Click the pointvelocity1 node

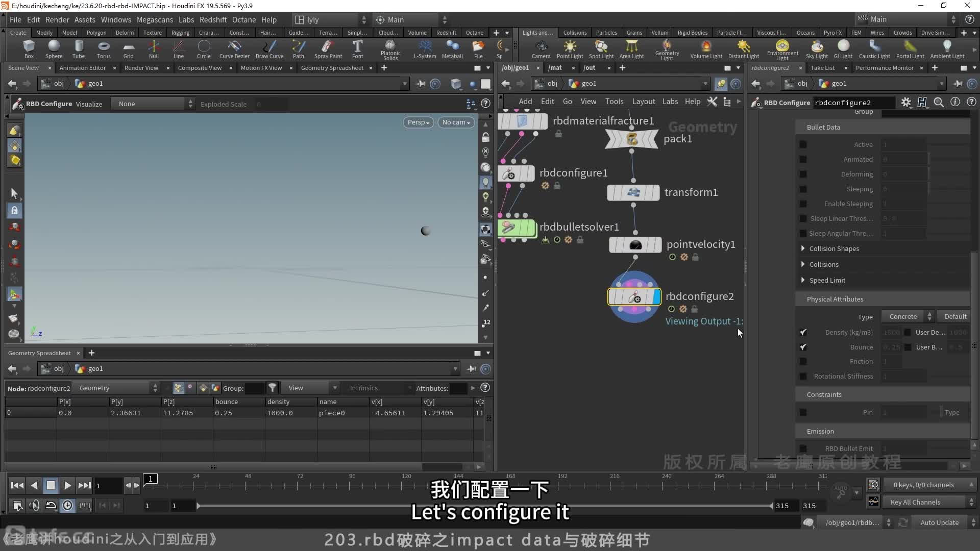635,245
